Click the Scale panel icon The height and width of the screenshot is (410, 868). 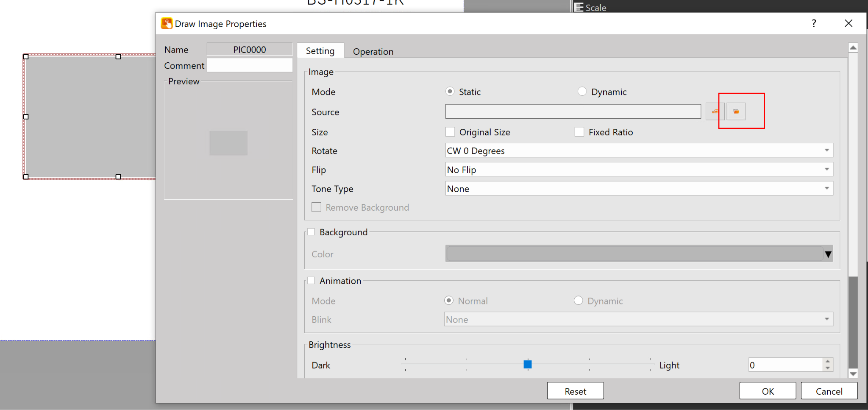point(579,7)
